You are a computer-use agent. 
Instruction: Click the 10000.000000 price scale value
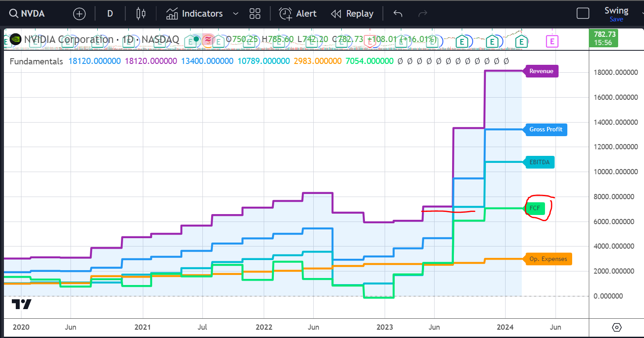616,172
